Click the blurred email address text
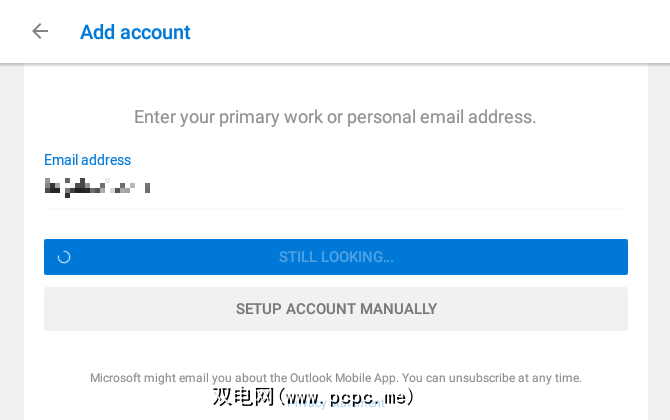Image resolution: width=670 pixels, height=420 pixels. pyautogui.click(x=97, y=186)
